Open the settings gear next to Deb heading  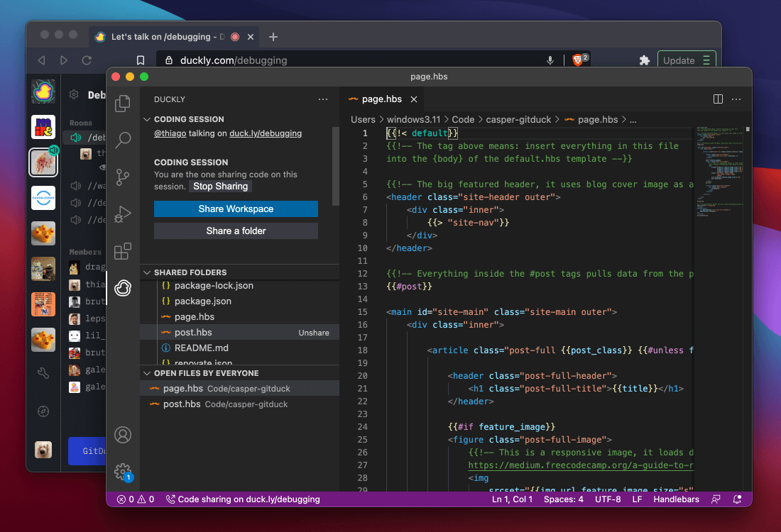point(74,94)
